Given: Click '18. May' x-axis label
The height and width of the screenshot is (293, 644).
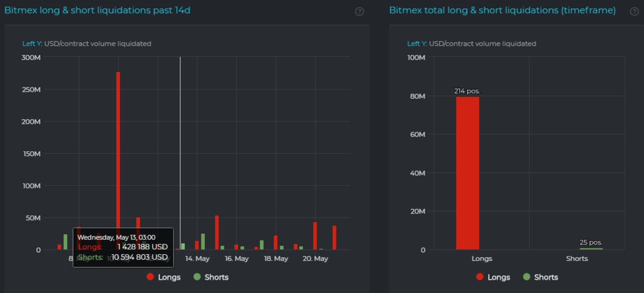Looking at the screenshot, I should click(x=276, y=259).
